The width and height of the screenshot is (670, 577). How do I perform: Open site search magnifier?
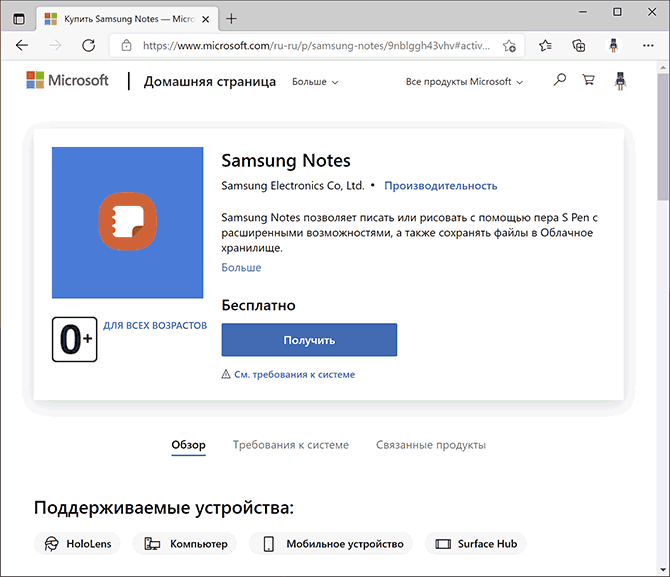pos(559,80)
